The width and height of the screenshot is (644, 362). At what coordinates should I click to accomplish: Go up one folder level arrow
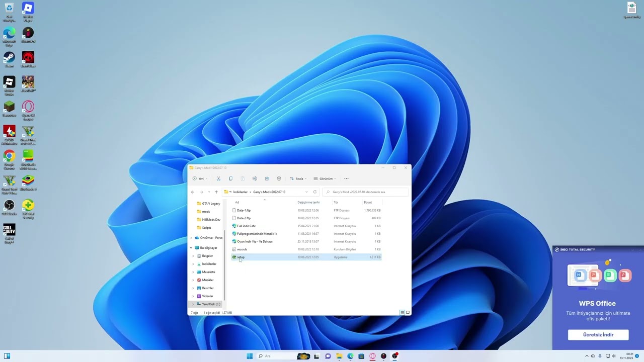coord(216,192)
